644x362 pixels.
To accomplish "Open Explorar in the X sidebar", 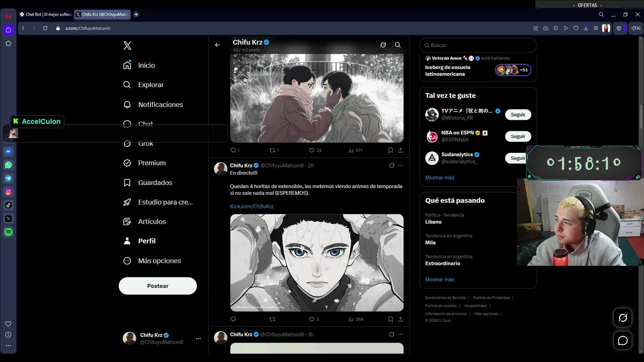I will point(144,85).
